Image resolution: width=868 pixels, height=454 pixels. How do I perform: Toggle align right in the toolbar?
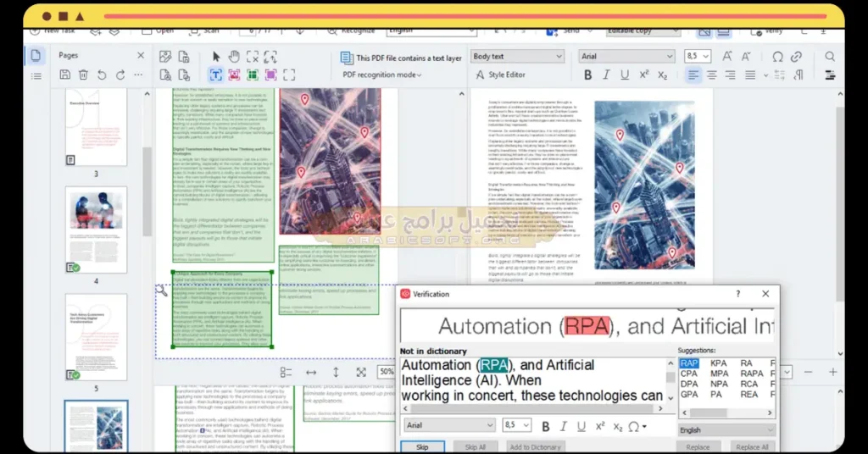point(731,75)
